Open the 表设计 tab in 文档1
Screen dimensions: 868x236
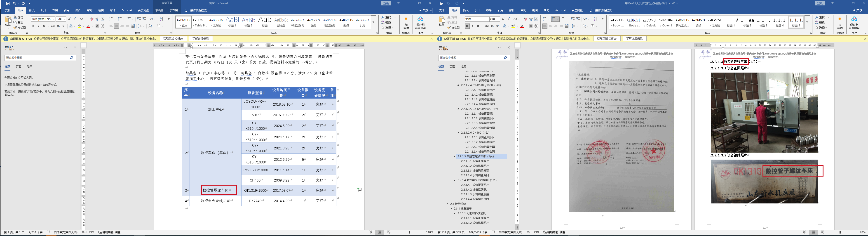tap(159, 10)
